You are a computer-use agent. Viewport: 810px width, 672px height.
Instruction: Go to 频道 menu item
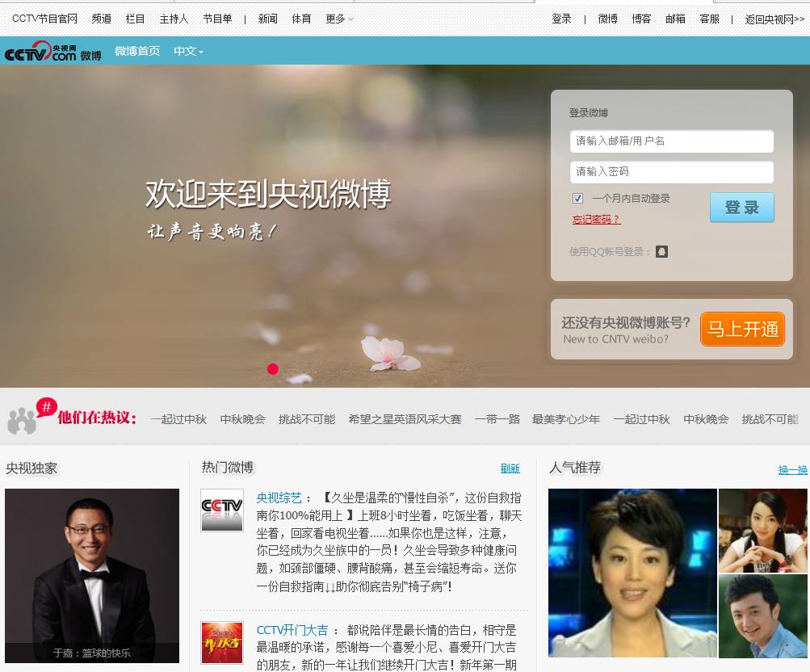[x=101, y=19]
